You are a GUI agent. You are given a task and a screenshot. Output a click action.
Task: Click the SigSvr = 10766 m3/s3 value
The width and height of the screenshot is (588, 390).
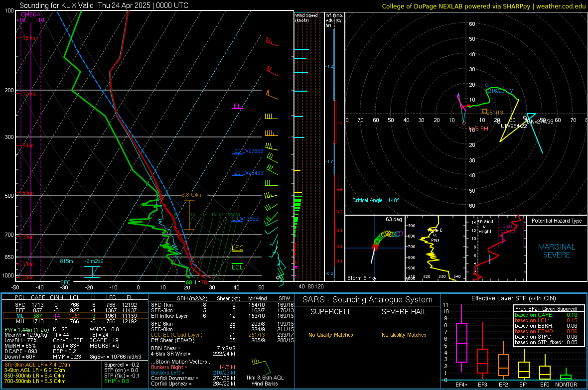click(x=116, y=357)
